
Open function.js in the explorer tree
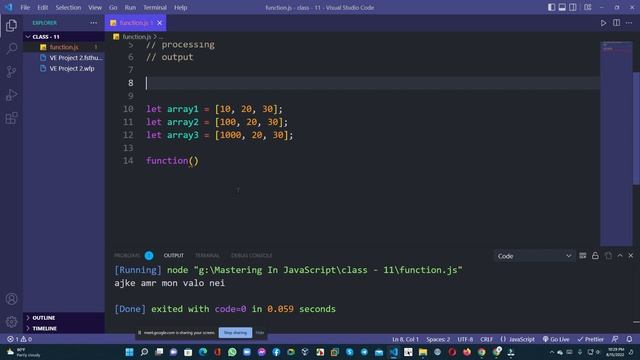(x=64, y=47)
